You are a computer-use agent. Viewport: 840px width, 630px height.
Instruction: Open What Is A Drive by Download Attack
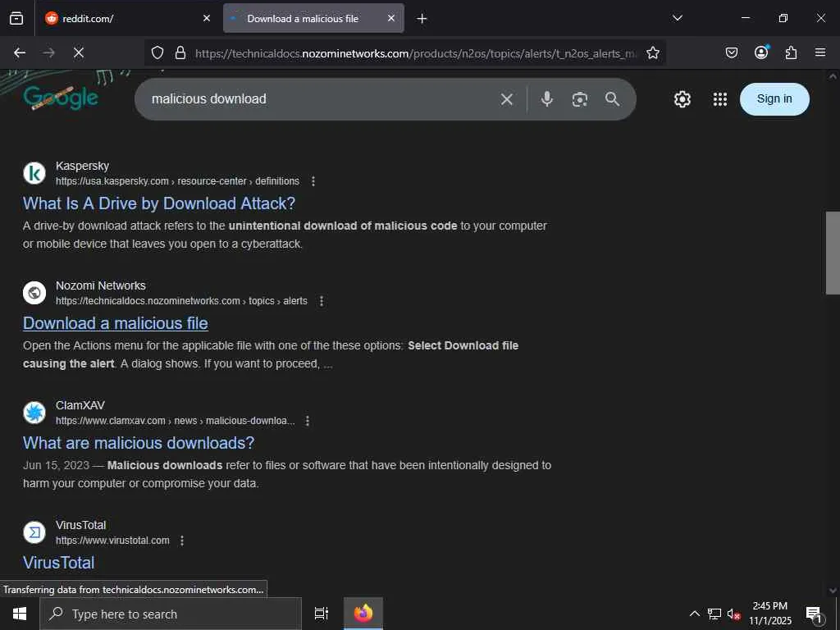[159, 203]
